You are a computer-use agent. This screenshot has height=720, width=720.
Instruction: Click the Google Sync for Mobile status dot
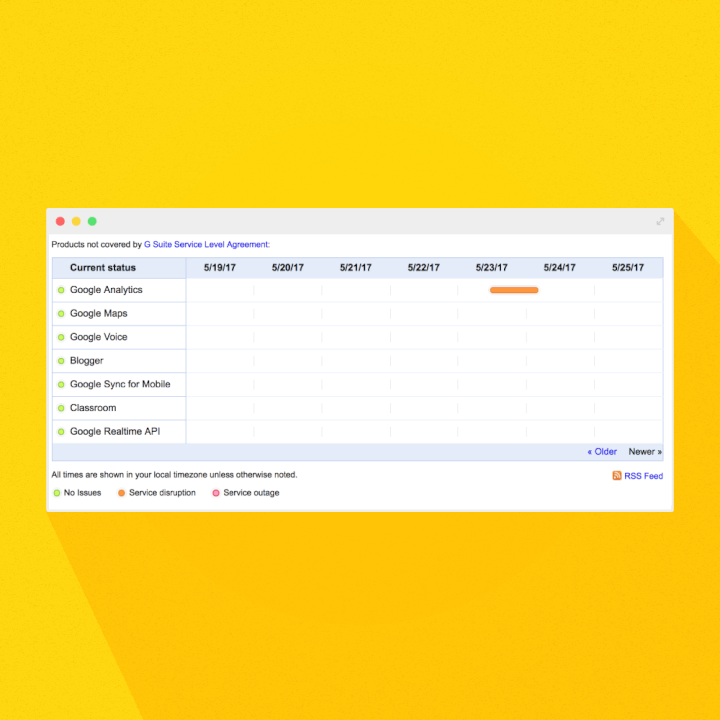[x=61, y=385]
